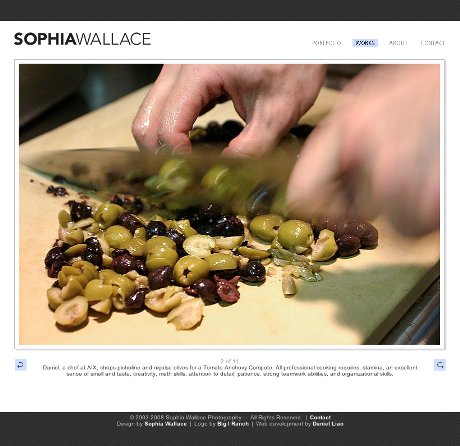
Task: Open Contact in the top navigation
Action: 433,43
